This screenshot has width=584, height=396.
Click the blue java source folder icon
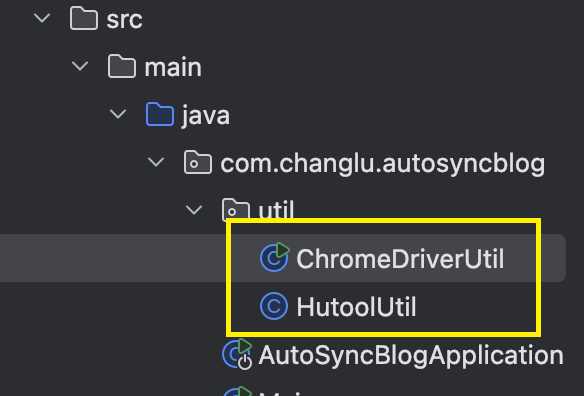click(x=160, y=114)
